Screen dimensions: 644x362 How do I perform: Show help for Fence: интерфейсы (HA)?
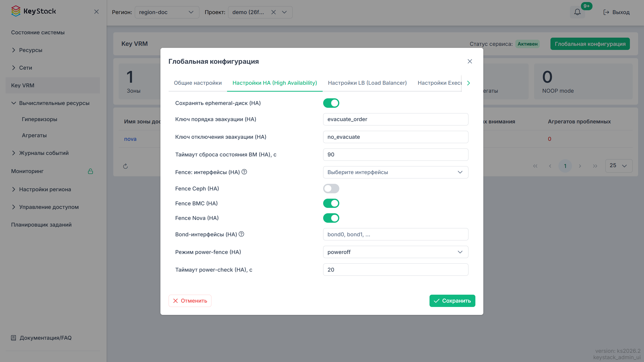coord(244,172)
